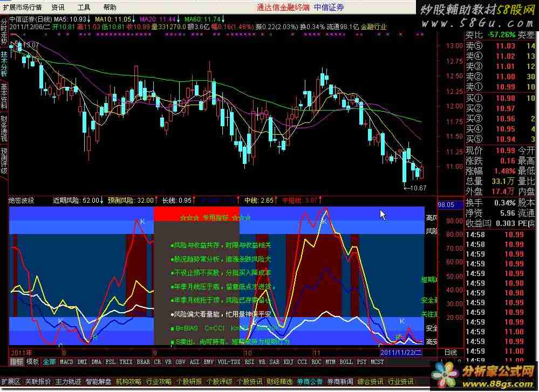Switch the indicator to CR
Screen dimensions: 539x392
point(158,362)
